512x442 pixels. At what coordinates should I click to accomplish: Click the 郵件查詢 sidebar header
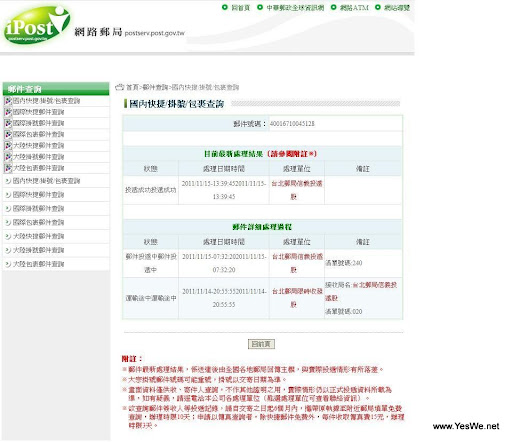pos(56,89)
